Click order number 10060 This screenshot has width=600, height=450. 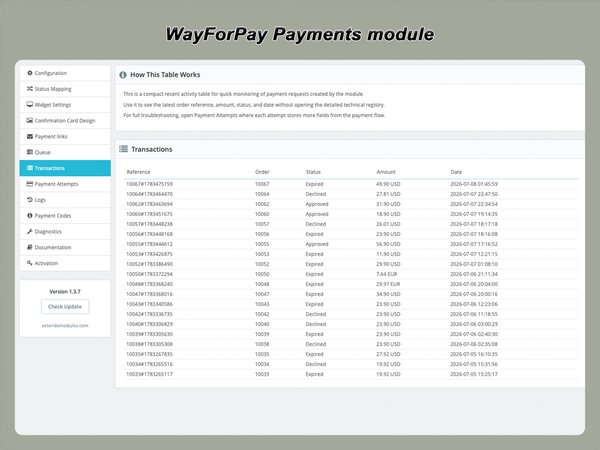(x=262, y=214)
